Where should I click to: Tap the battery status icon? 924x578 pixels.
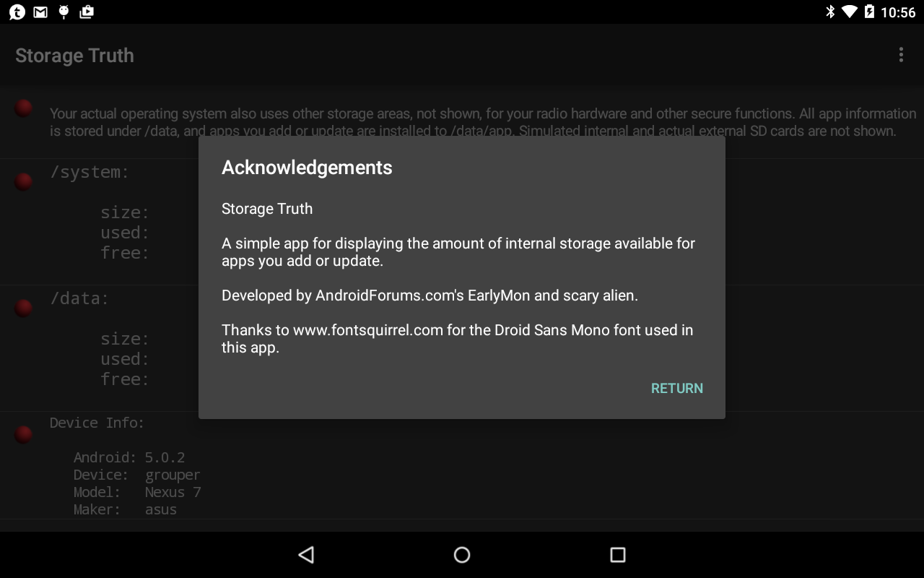point(869,12)
